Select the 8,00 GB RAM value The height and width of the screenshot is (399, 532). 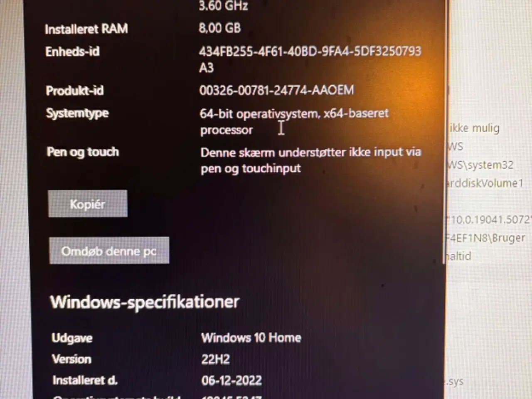(x=220, y=28)
